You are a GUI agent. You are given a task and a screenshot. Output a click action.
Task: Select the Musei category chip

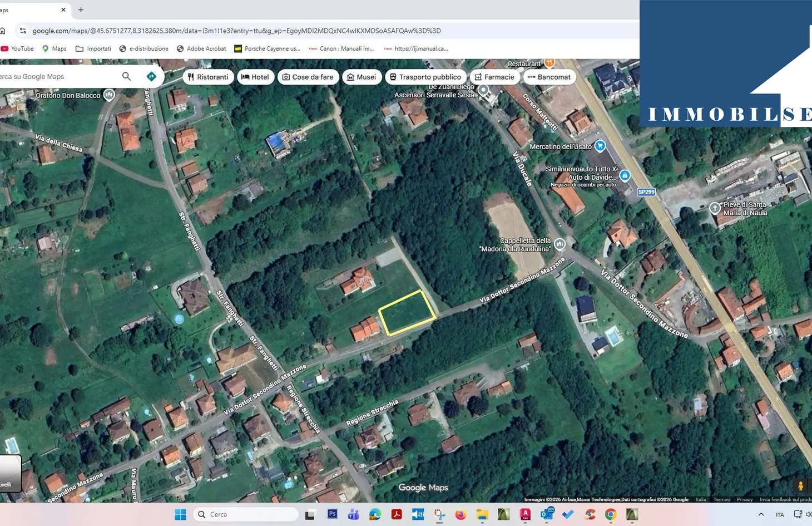tap(362, 77)
